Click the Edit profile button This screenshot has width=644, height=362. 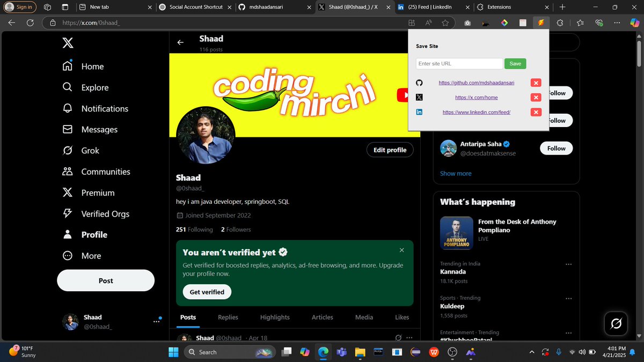point(390,150)
